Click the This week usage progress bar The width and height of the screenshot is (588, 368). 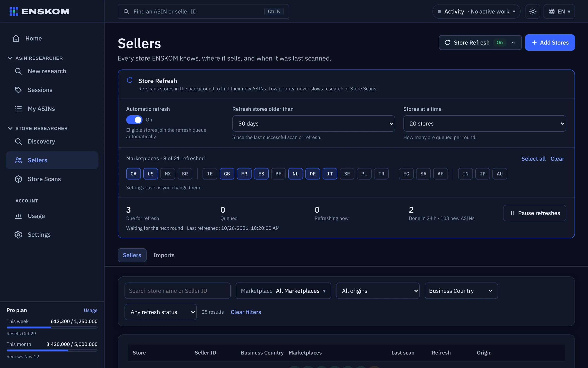[52, 328]
